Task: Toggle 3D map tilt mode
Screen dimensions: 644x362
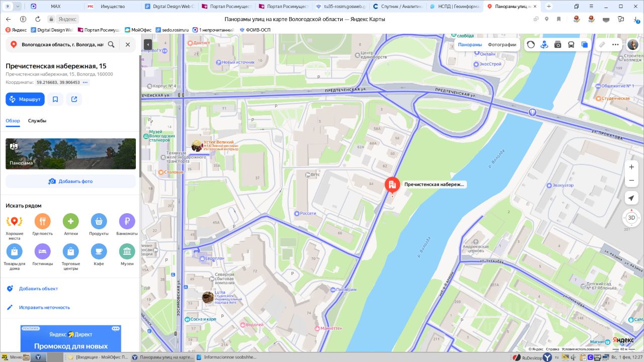Action: tap(631, 218)
